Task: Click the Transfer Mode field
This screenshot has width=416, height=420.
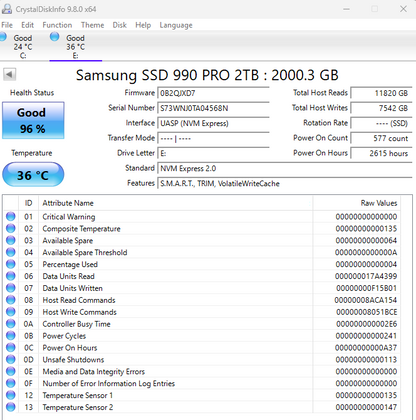Action: pyautogui.click(x=213, y=138)
